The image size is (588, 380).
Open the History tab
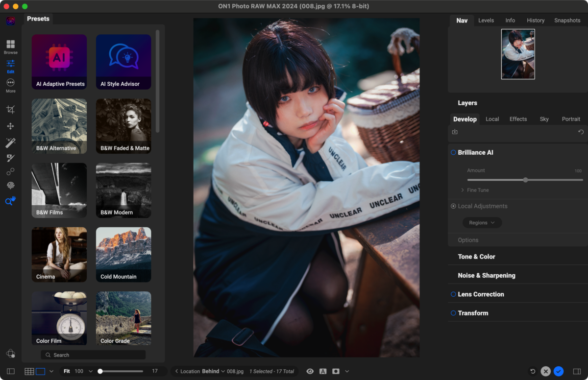536,21
